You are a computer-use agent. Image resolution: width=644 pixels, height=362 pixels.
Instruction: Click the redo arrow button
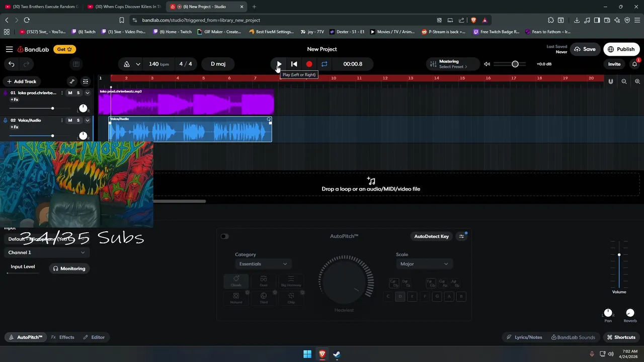click(26, 64)
